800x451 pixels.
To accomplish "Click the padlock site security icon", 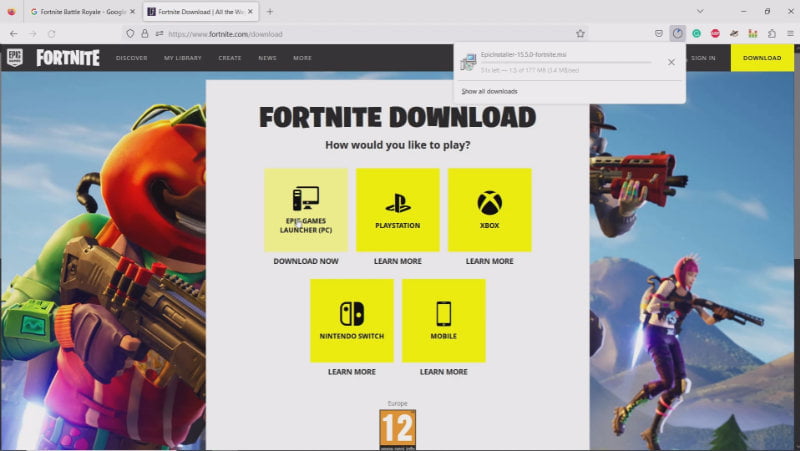I will pyautogui.click(x=145, y=34).
